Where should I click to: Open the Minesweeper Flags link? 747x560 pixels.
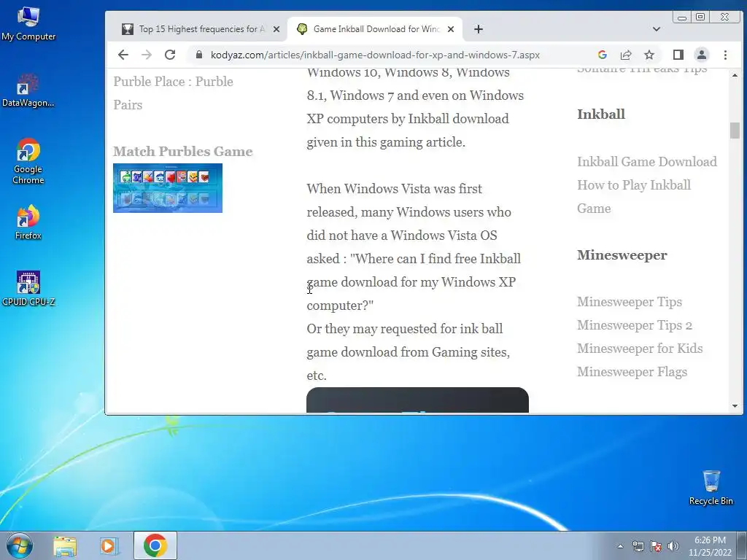[632, 371]
